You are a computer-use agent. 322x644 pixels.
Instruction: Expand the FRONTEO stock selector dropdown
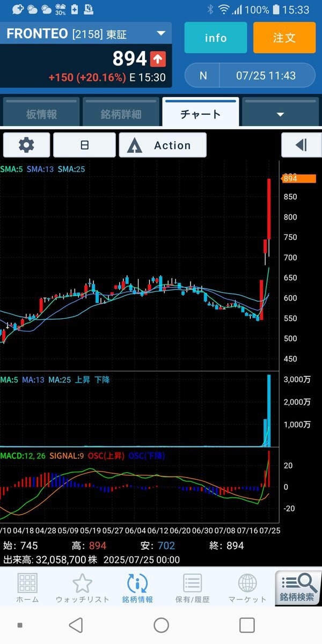[160, 34]
